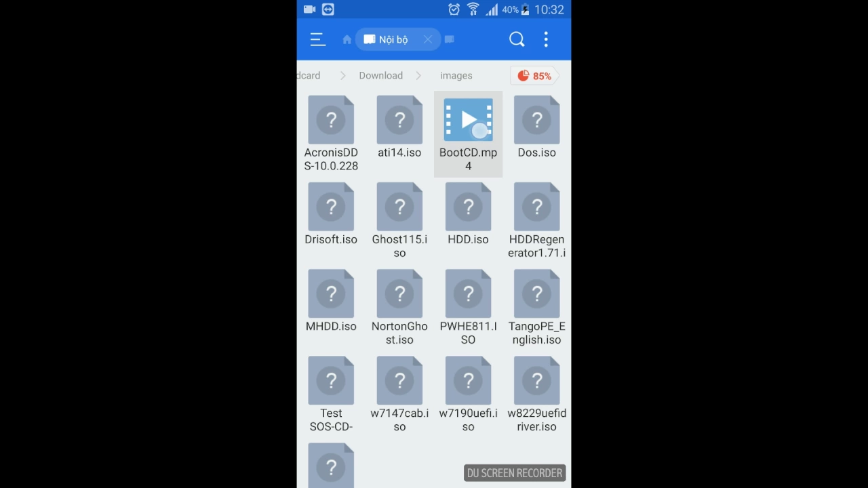Open w7147cab.iso file icon

(x=399, y=380)
